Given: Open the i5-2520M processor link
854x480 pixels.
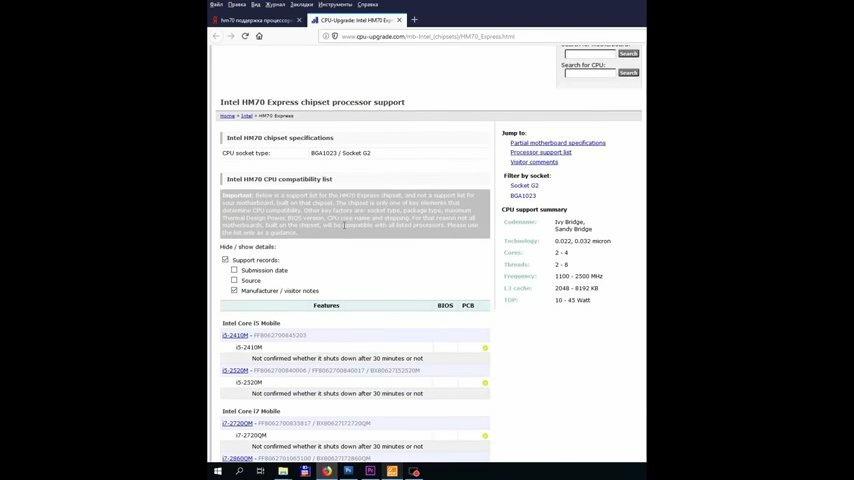Looking at the screenshot, I should pos(235,370).
